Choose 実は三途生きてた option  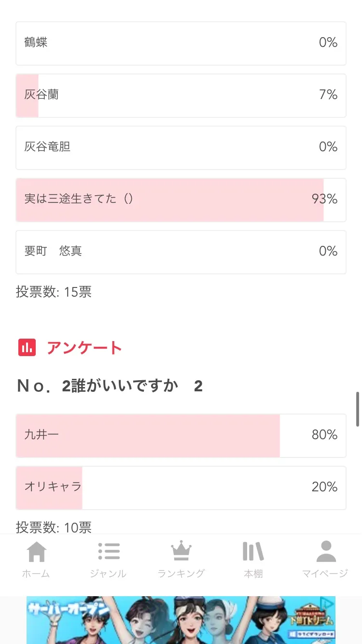point(181,200)
